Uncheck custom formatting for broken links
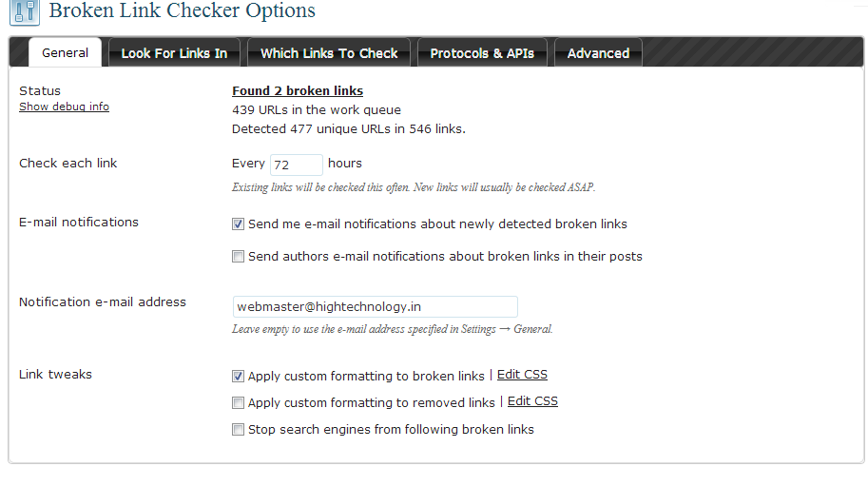This screenshot has height=486, width=868. pos(238,377)
